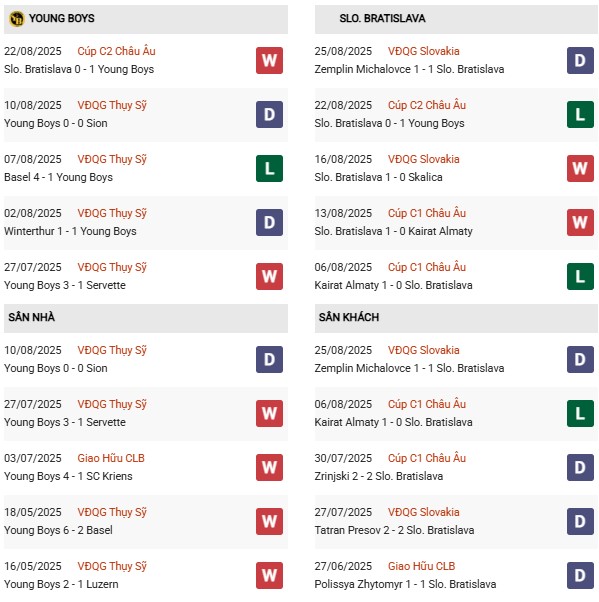This screenshot has width=599, height=602.
Task: Click the D badge for Young Boys 0-0 Sion recent form
Action: pyautogui.click(x=269, y=114)
